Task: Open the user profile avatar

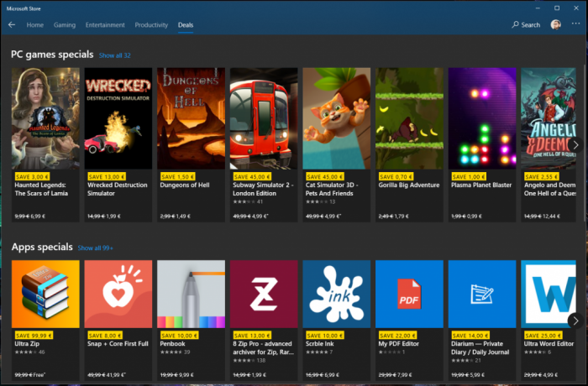Action: [555, 25]
